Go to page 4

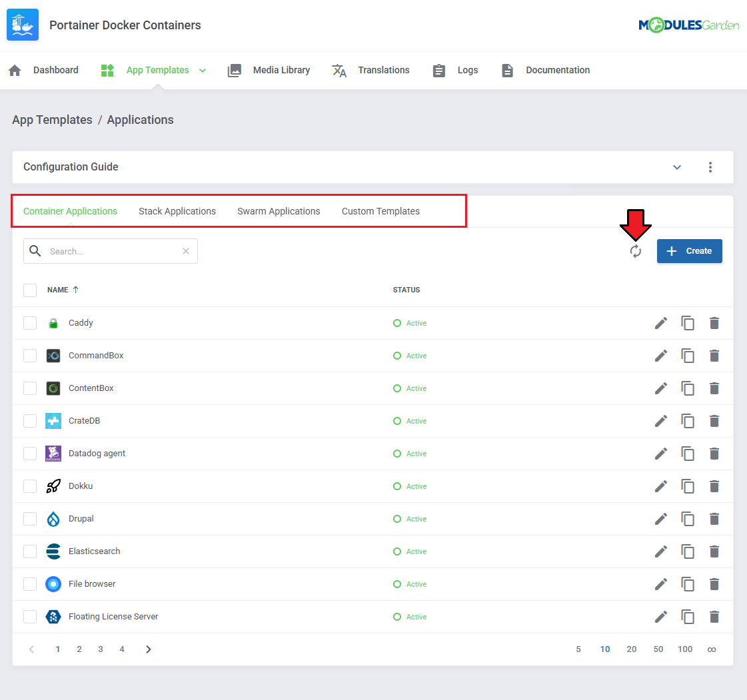(x=122, y=649)
